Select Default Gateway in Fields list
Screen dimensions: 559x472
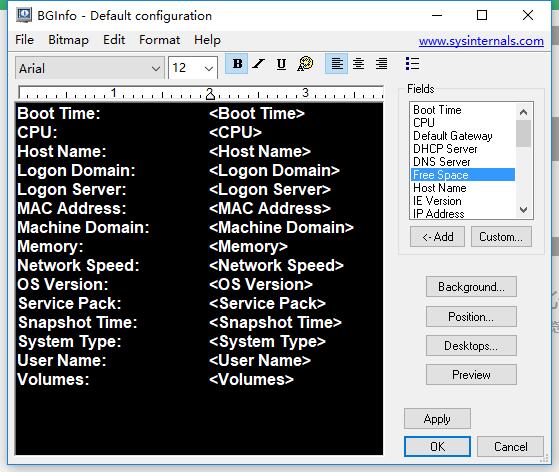pos(463,136)
